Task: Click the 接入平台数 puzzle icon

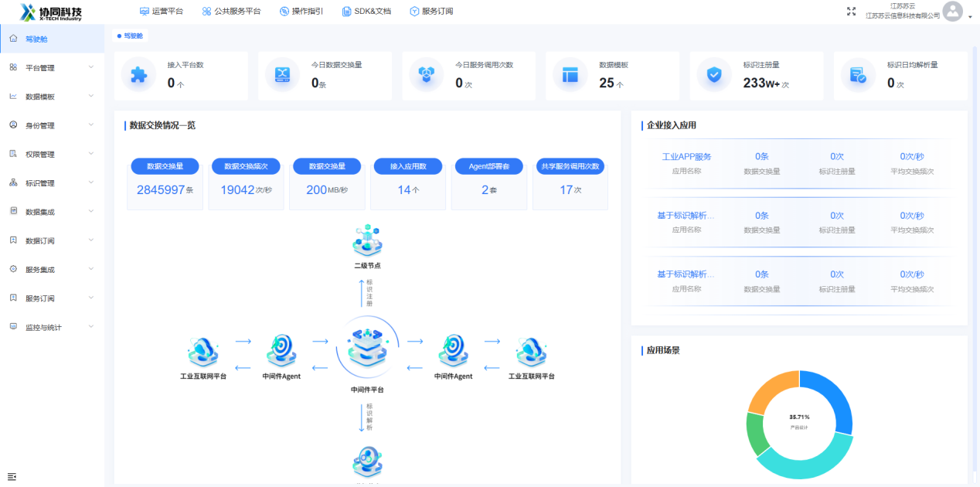Action: point(138,75)
